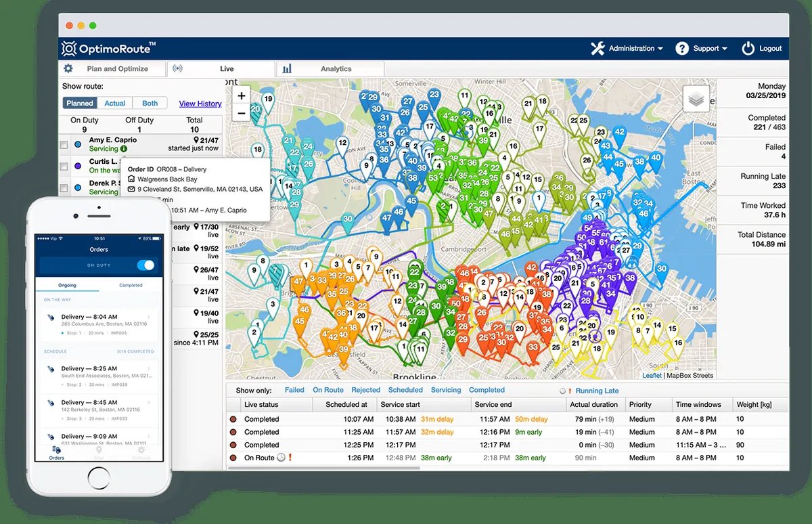Switch to the Live tab
Image resolution: width=812 pixels, height=524 pixels.
pyautogui.click(x=221, y=68)
